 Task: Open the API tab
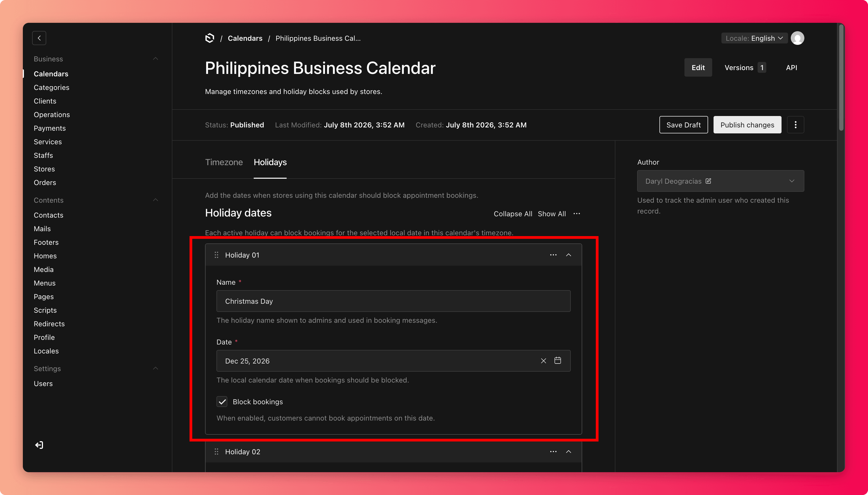[x=791, y=67]
